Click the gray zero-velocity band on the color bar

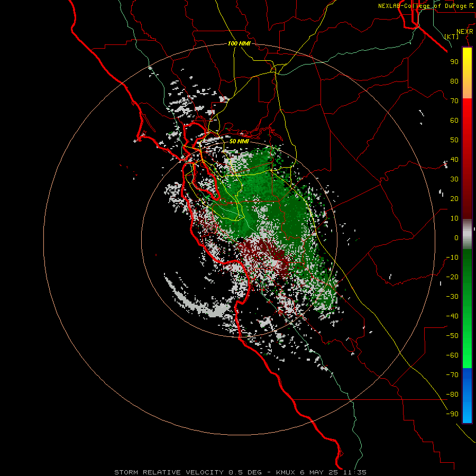click(x=467, y=234)
